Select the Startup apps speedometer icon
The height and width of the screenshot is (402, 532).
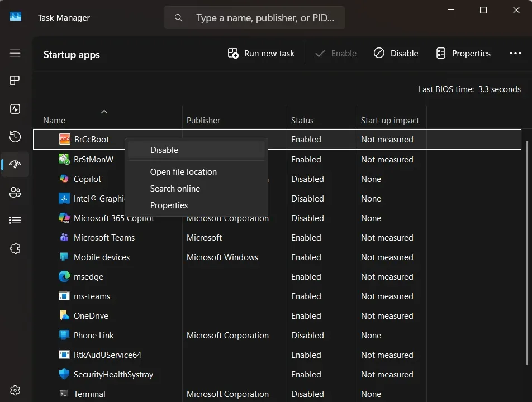click(15, 164)
